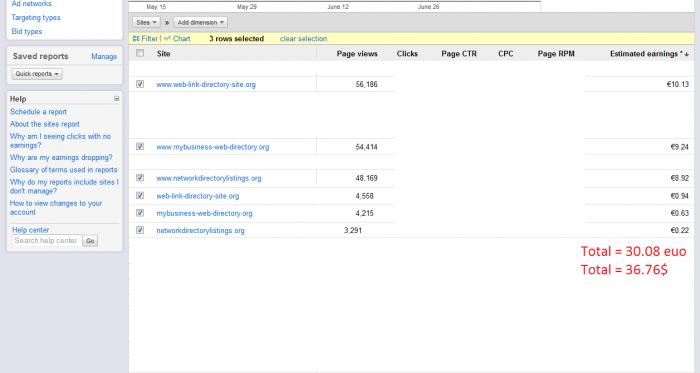The width and height of the screenshot is (700, 373).
Task: Uncheck the www.mybusiness-web-directory.org row checkbox
Action: click(140, 146)
